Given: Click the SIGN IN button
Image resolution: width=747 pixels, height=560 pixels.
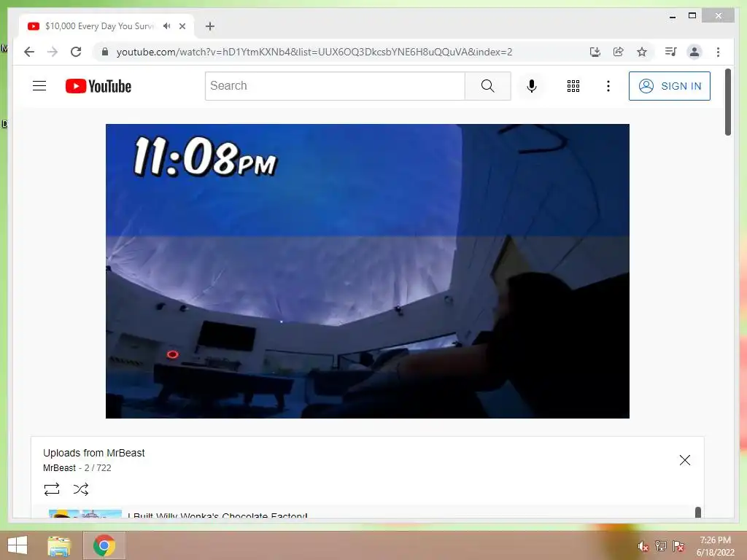Looking at the screenshot, I should [670, 86].
